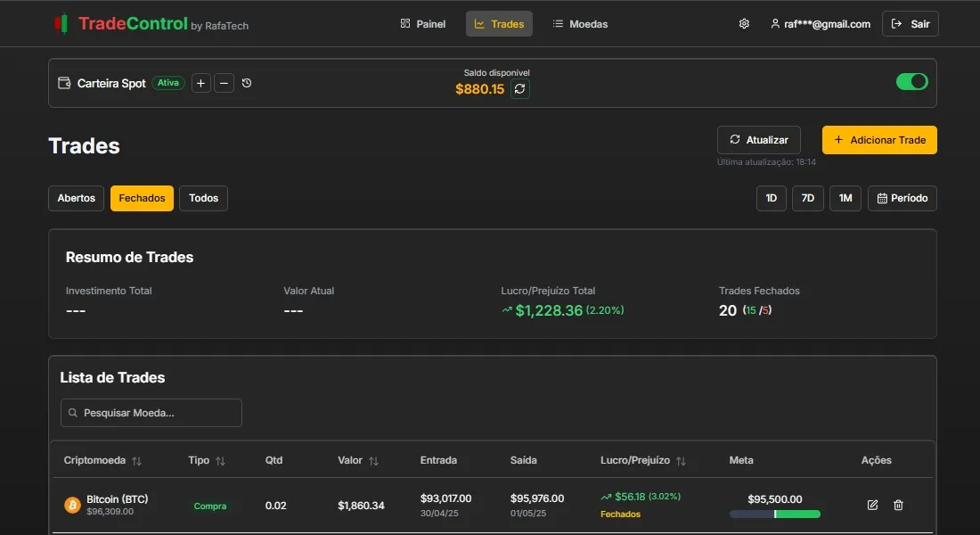Toggle the green wallet switch off
This screenshot has width=980, height=535.
point(911,82)
